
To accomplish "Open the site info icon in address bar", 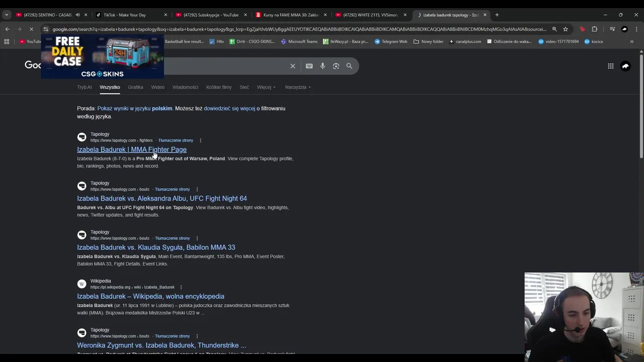I will pyautogui.click(x=46, y=29).
